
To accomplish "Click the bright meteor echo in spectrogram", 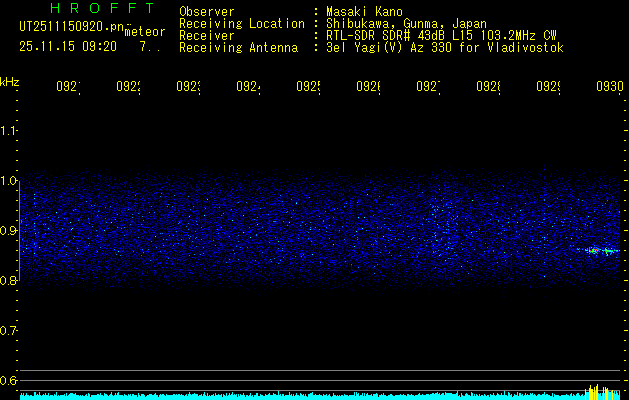I will [600, 251].
